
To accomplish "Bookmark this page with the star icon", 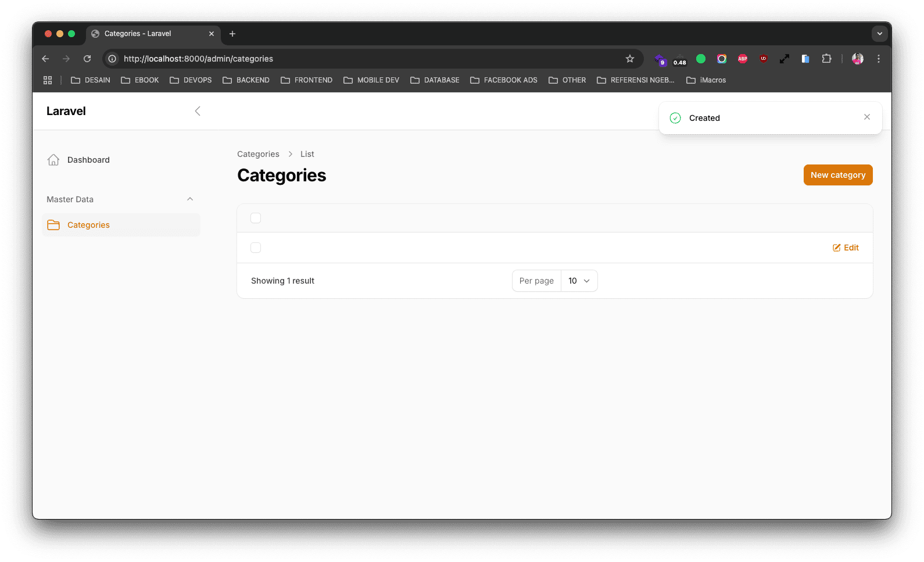I will [629, 59].
